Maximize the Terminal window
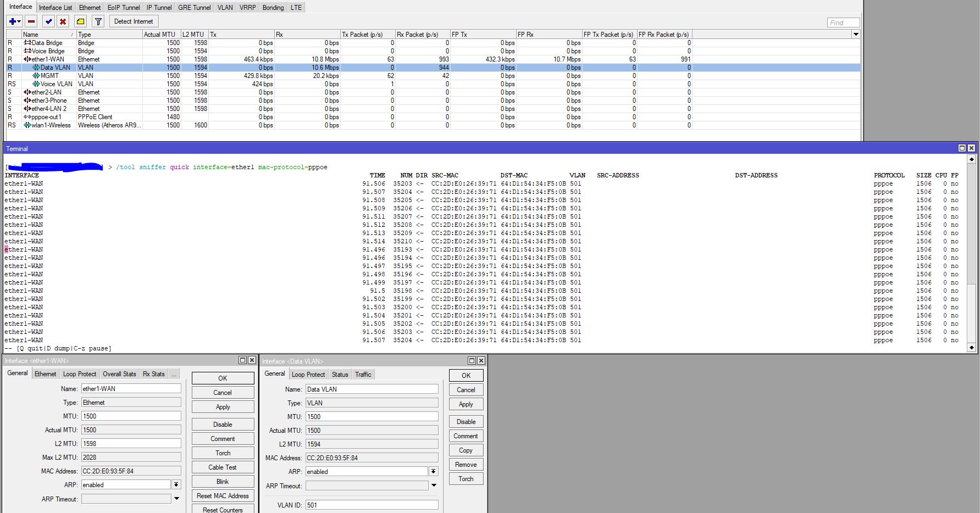 coord(962,148)
